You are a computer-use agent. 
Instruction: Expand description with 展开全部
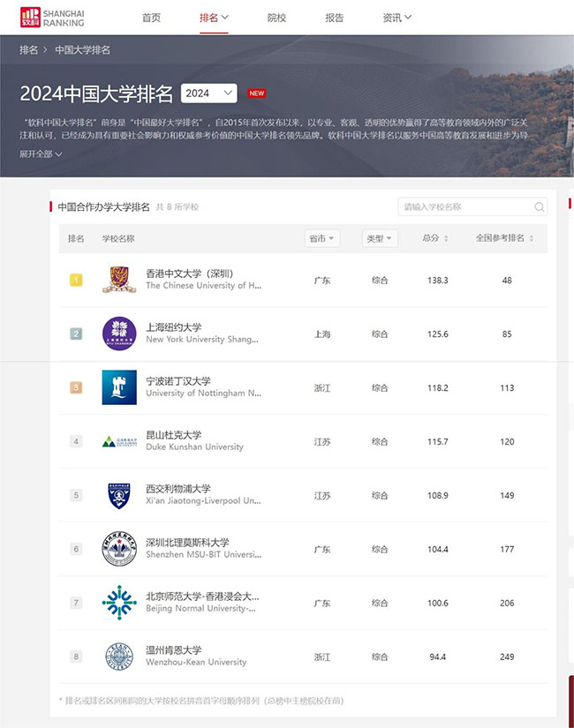(x=41, y=154)
